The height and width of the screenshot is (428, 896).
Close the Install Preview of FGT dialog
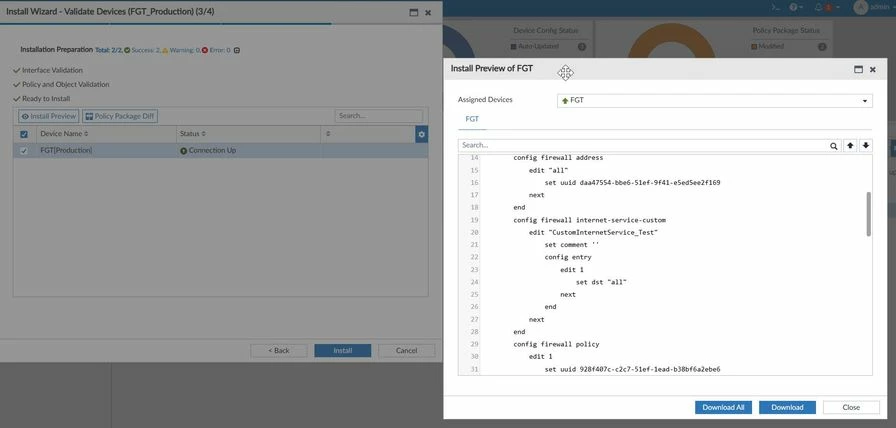(873, 69)
